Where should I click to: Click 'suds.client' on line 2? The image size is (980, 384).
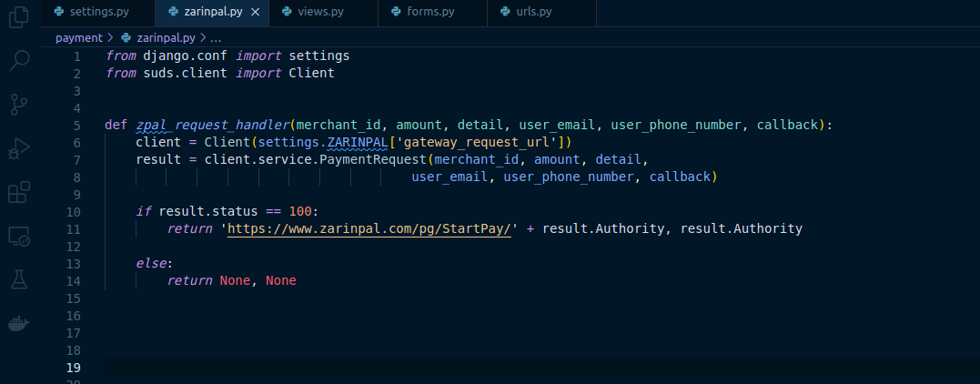(x=186, y=73)
